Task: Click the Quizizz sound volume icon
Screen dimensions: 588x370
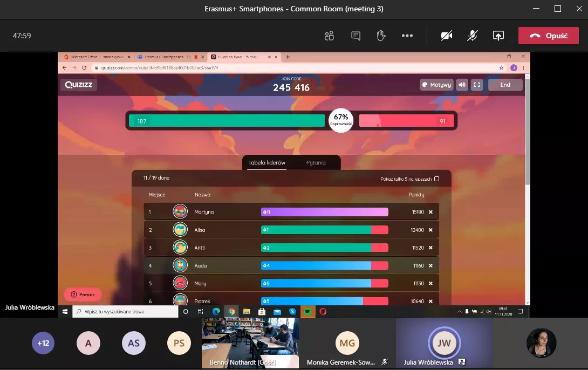Action: [x=462, y=85]
